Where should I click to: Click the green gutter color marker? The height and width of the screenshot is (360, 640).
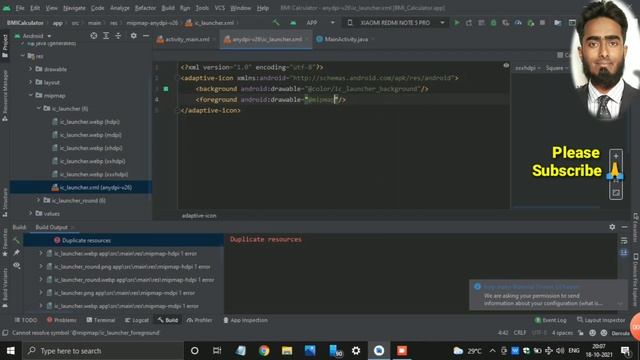166,89
